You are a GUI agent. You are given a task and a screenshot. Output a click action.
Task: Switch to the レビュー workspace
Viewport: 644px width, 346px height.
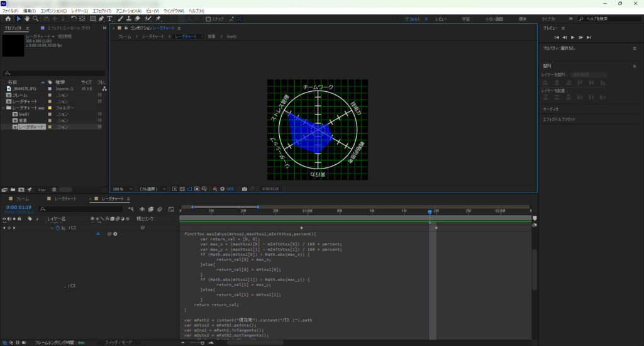click(441, 20)
